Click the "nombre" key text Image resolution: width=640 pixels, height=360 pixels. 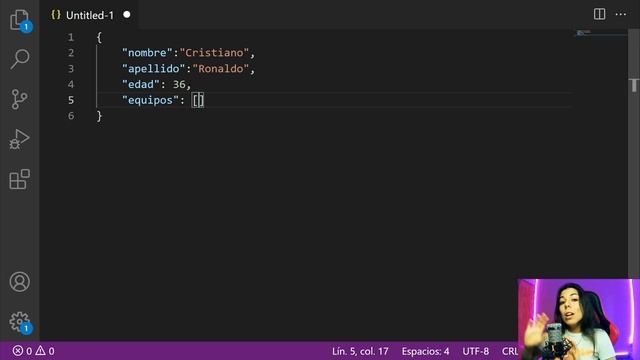tap(147, 53)
